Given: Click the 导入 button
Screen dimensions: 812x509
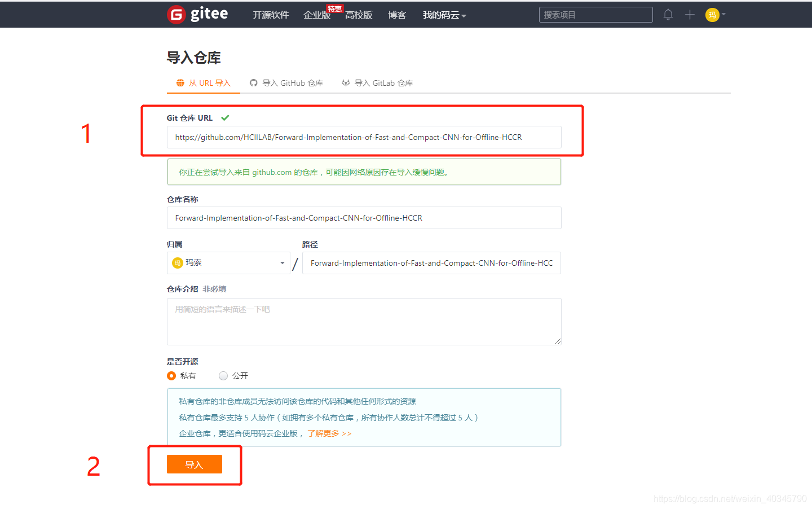Looking at the screenshot, I should point(194,464).
